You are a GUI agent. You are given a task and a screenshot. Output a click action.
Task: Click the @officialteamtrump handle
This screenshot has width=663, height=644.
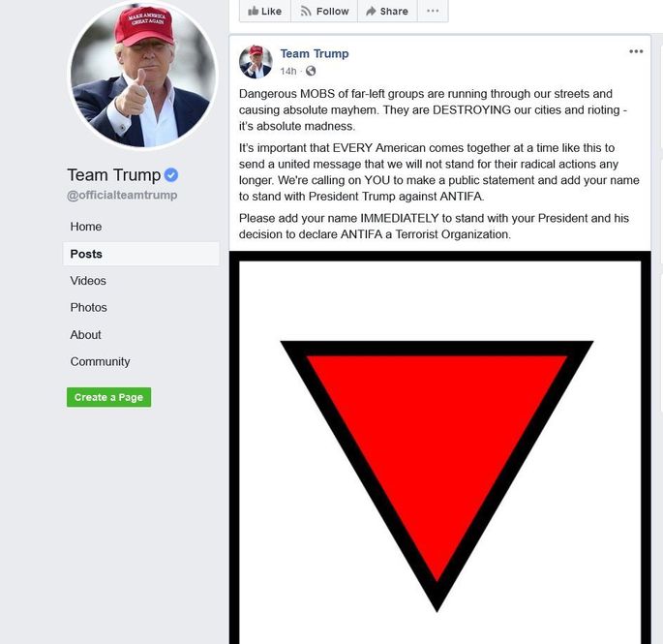pyautogui.click(x=122, y=195)
